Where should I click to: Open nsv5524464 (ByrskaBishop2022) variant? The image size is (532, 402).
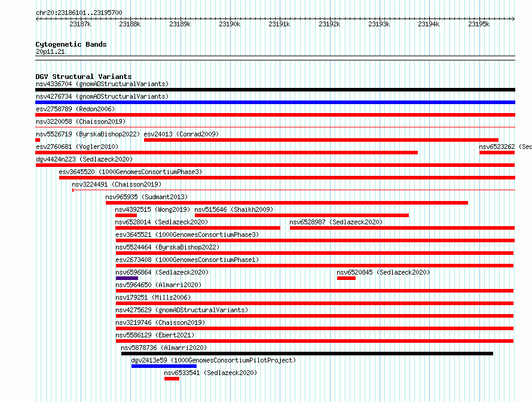(x=167, y=247)
